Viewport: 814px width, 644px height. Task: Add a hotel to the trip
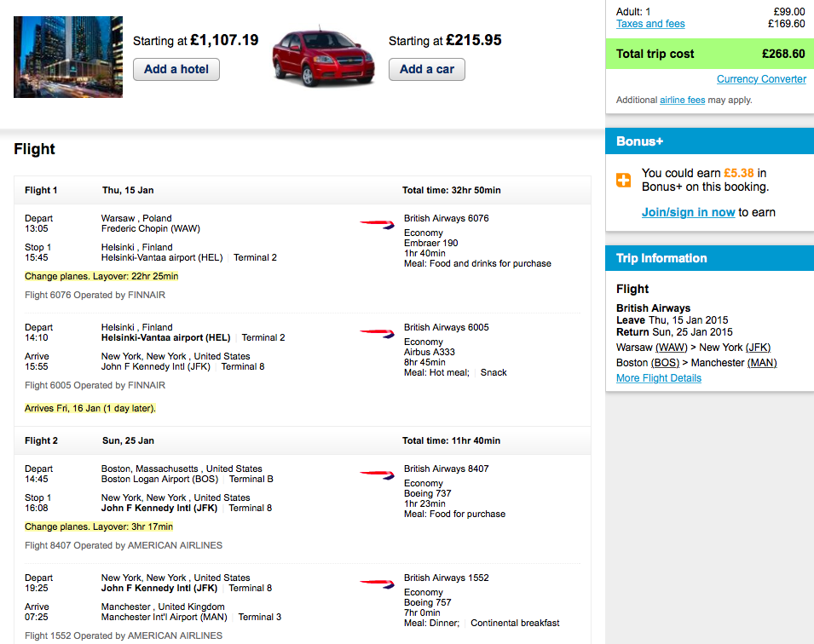[x=176, y=70]
